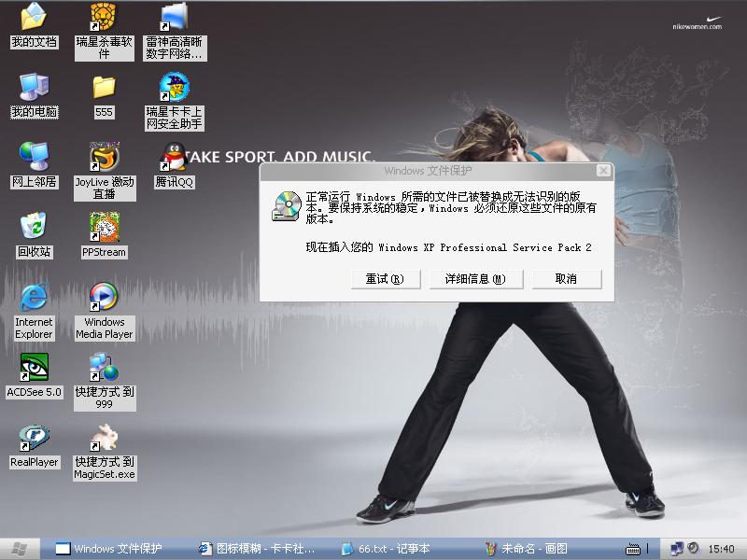Click the 详细信息(M) details button
This screenshot has height=560, width=747.
click(x=476, y=279)
